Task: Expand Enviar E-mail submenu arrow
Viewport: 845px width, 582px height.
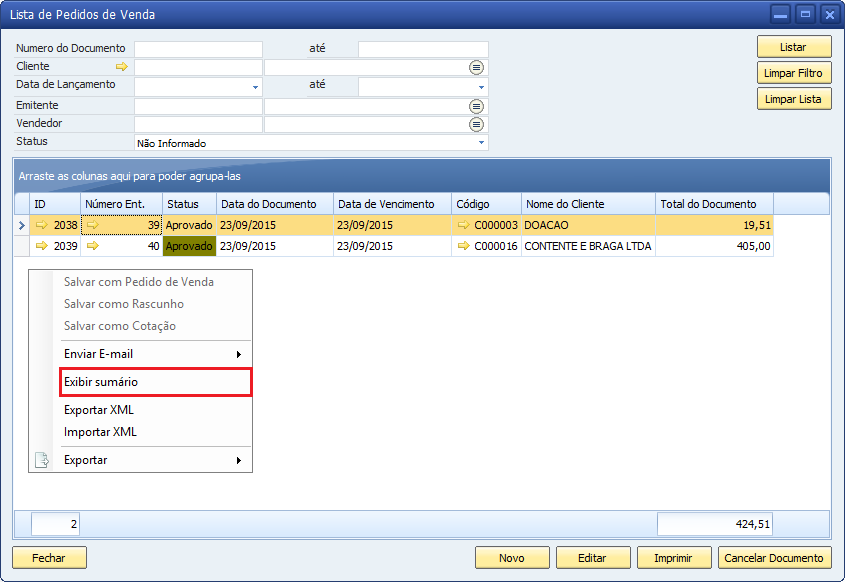Action: 238,355
